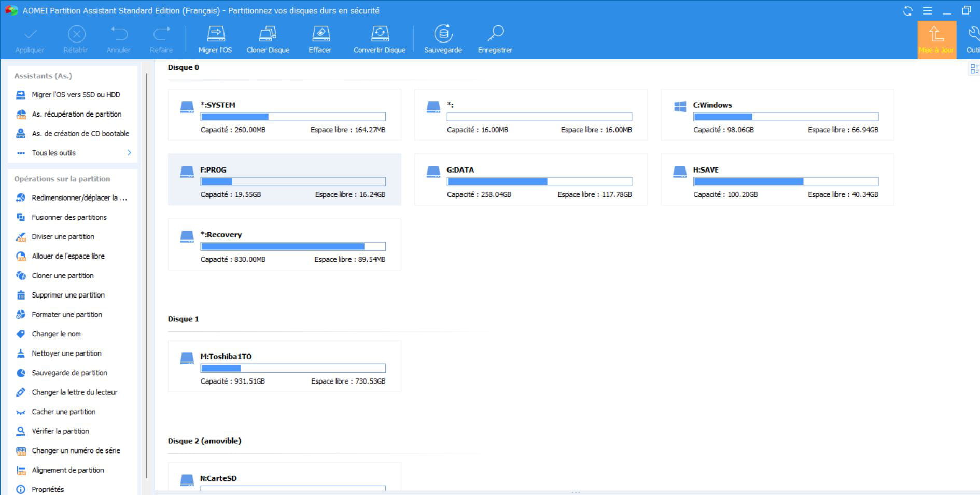Click the Disque 1 heading
This screenshot has width=980, height=495.
pyautogui.click(x=184, y=319)
